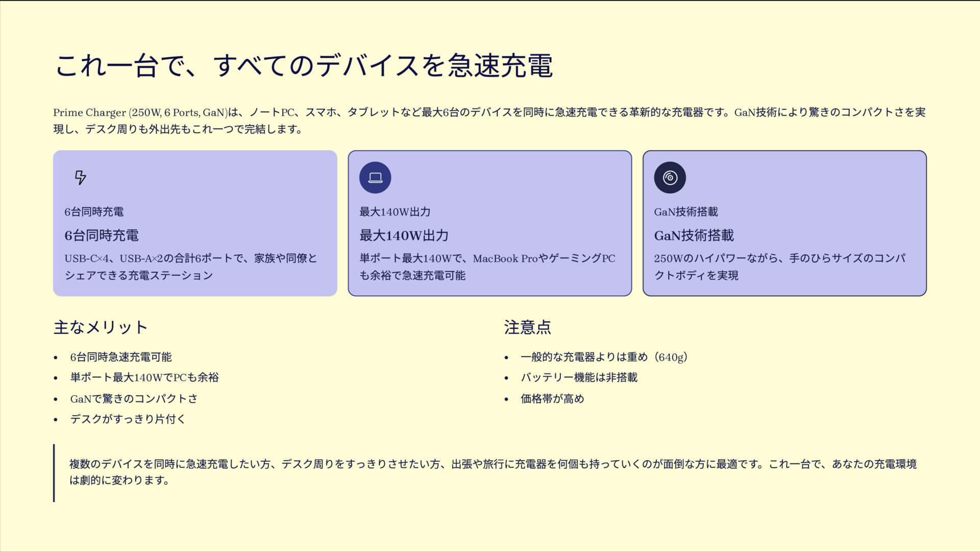This screenshot has height=552, width=980.
Task: Click bullet item デスクがすっきり片付く
Action: pos(128,419)
